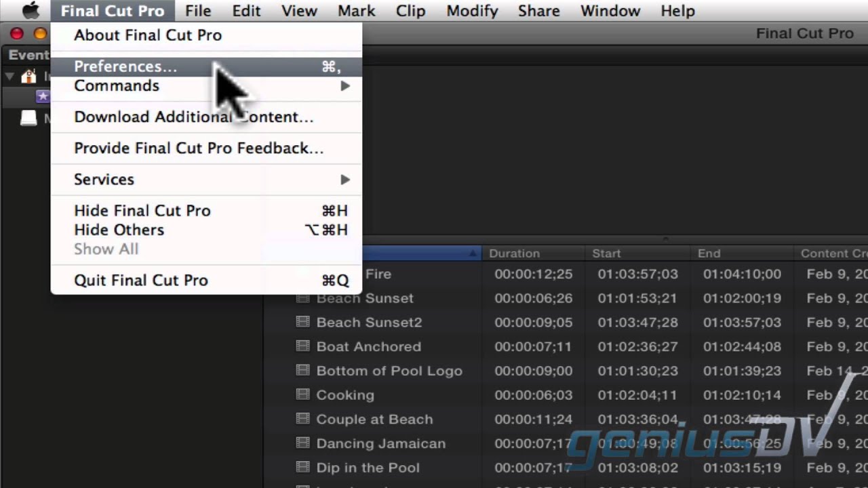Click the Couple at Beach clip name
The width and height of the screenshot is (868, 488).
point(374,420)
